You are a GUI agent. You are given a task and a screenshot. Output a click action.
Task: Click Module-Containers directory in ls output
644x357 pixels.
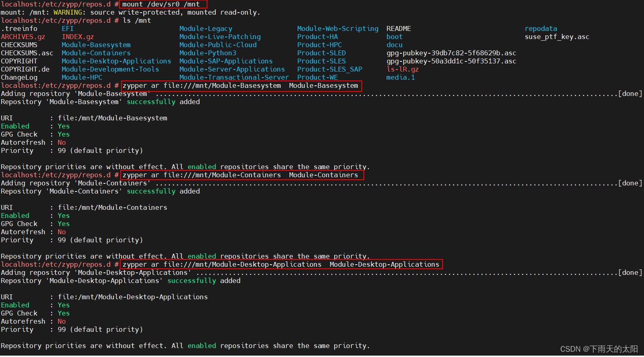(96, 53)
